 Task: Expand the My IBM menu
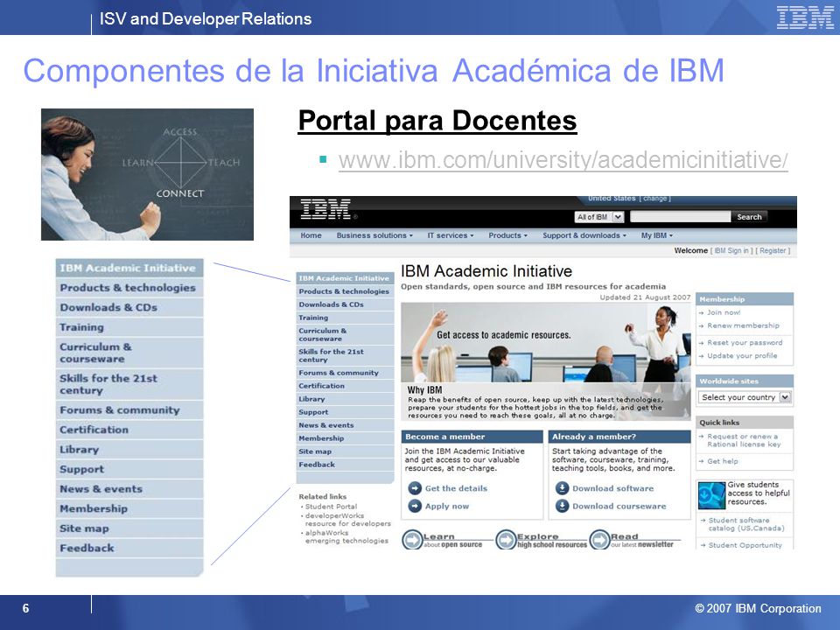[x=657, y=235]
